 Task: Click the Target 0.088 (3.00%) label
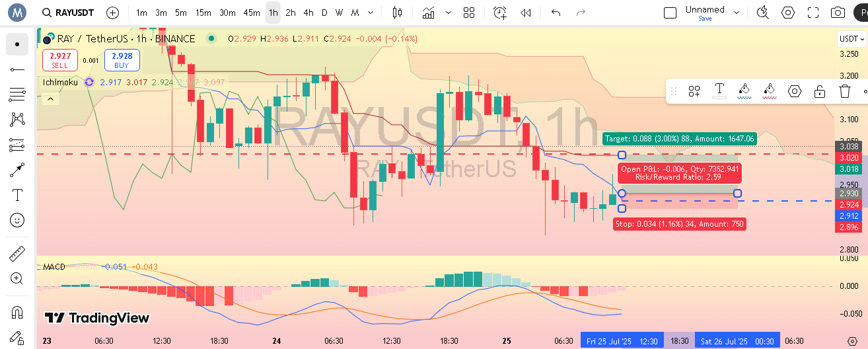point(679,139)
